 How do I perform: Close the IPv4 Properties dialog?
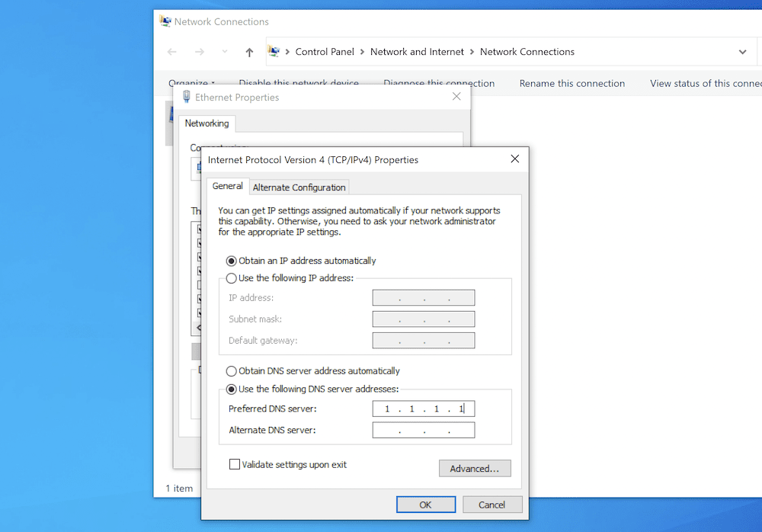point(515,159)
